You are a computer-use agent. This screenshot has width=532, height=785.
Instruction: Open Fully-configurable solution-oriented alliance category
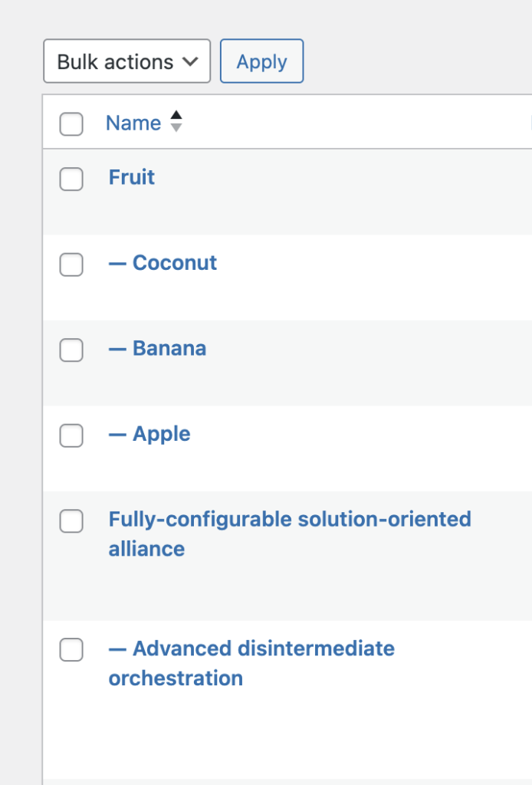point(289,520)
